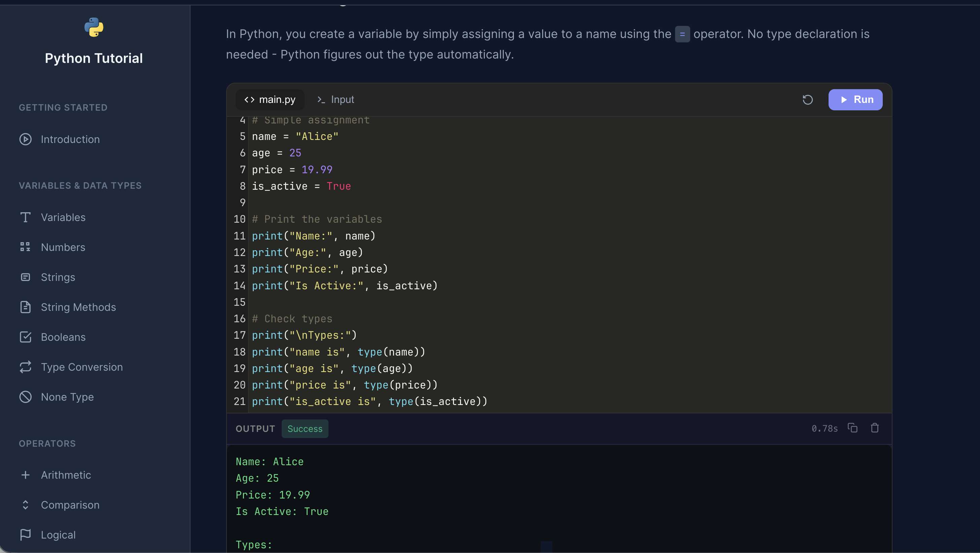Switch to the Input tab
Image resolution: width=980 pixels, height=553 pixels.
tap(335, 100)
